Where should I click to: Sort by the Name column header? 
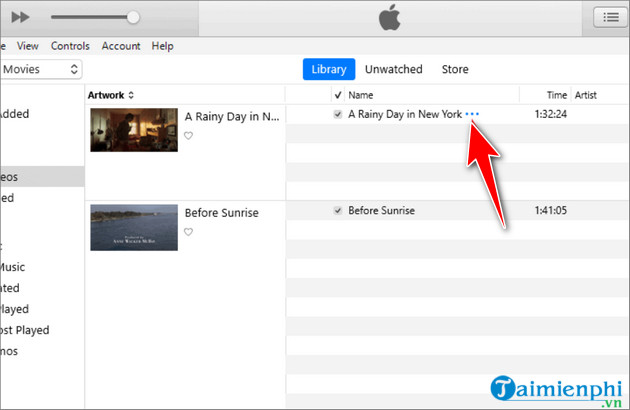(x=360, y=95)
